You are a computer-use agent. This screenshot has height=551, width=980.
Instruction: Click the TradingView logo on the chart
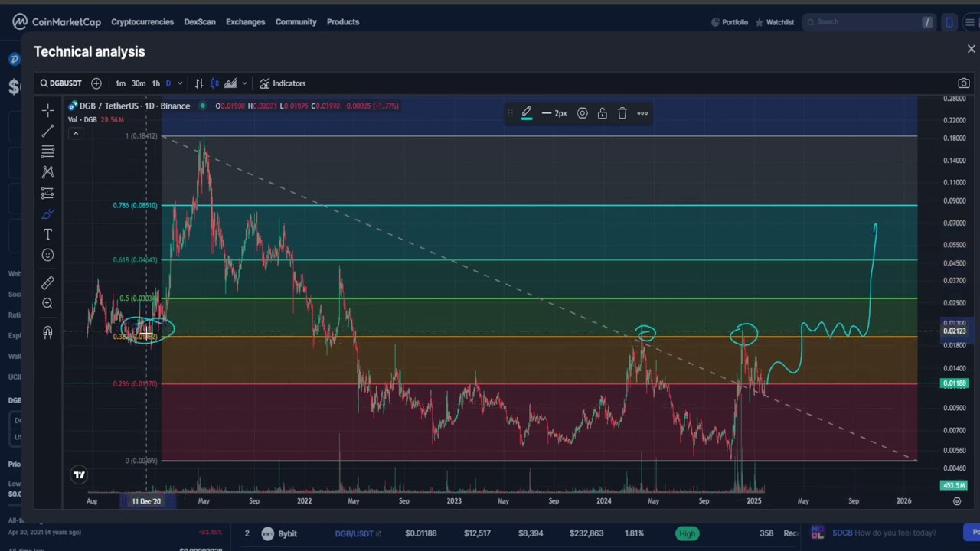tap(79, 475)
